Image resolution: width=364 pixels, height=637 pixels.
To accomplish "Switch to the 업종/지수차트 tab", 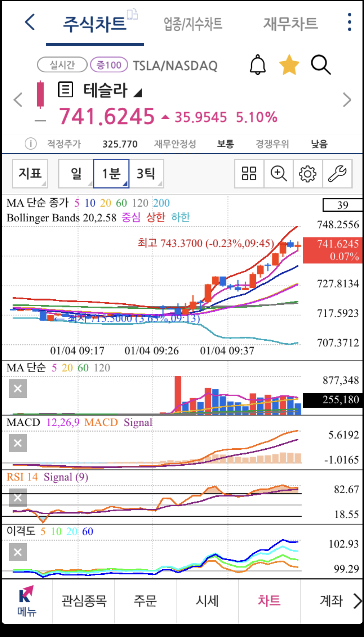I will 193,24.
